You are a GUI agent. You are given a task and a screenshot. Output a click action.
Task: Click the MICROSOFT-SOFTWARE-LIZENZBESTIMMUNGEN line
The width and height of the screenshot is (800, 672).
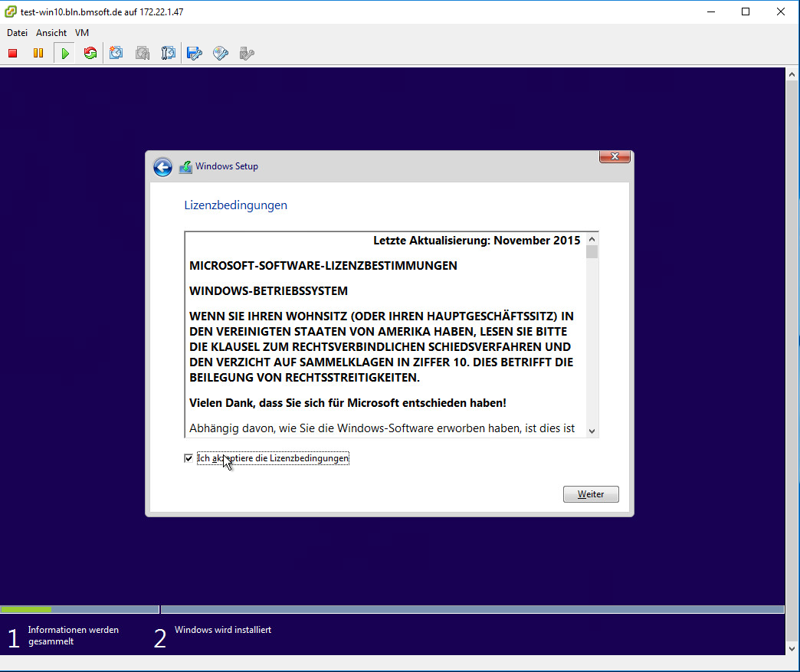[323, 266]
